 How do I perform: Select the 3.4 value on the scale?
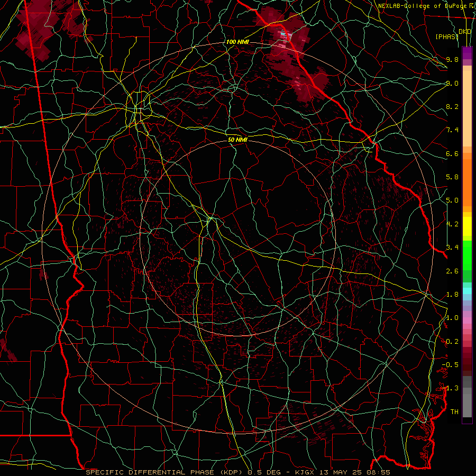pyautogui.click(x=452, y=248)
